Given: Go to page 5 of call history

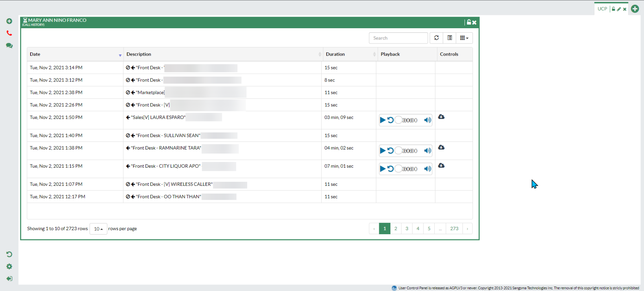Looking at the screenshot, I should pyautogui.click(x=429, y=229).
